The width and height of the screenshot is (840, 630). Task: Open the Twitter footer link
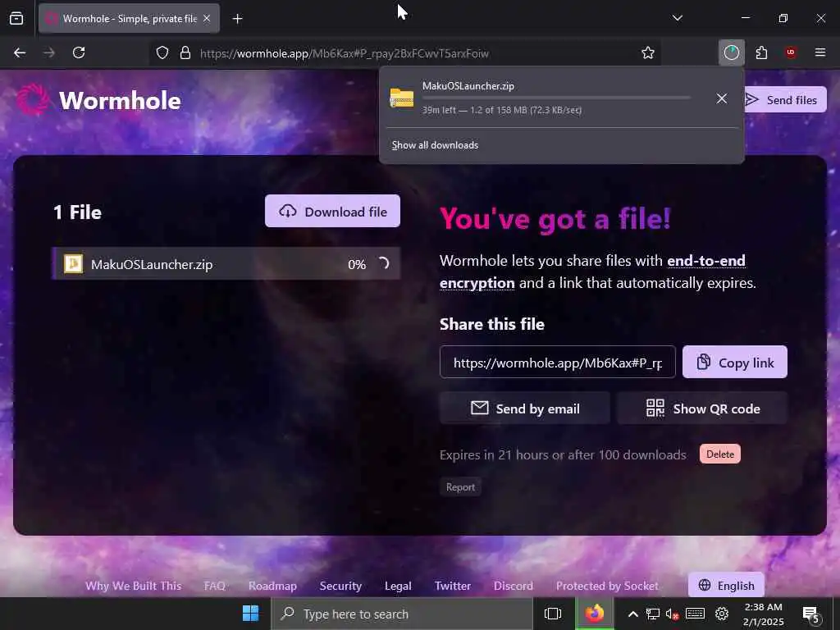tap(453, 586)
